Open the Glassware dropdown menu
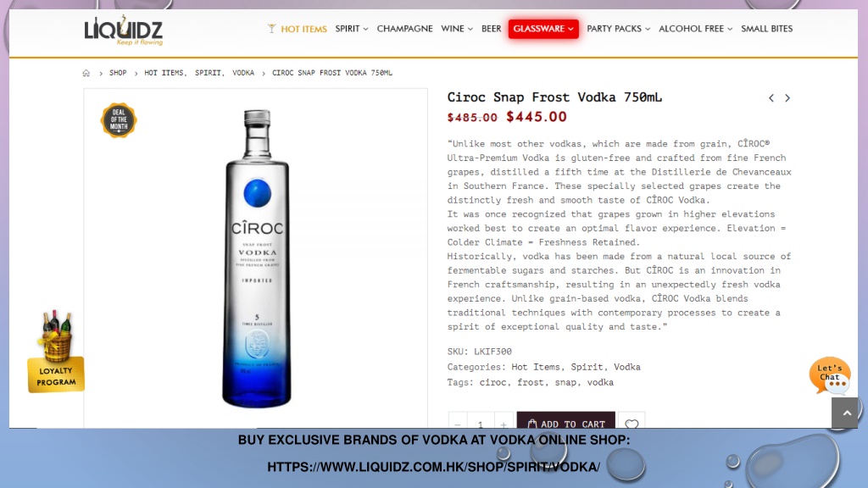This screenshot has width=868, height=488. click(543, 29)
